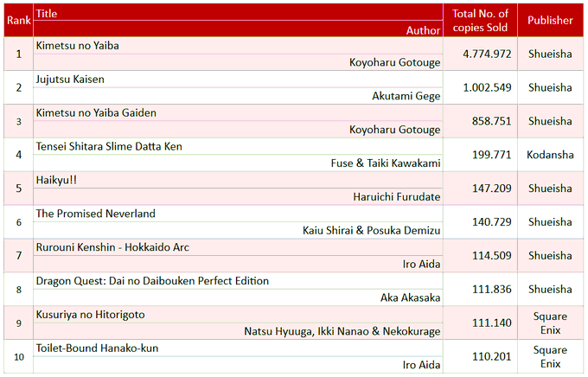Image resolution: width=588 pixels, height=377 pixels.
Task: Select the sales value 4.774.972
Action: 487,54
